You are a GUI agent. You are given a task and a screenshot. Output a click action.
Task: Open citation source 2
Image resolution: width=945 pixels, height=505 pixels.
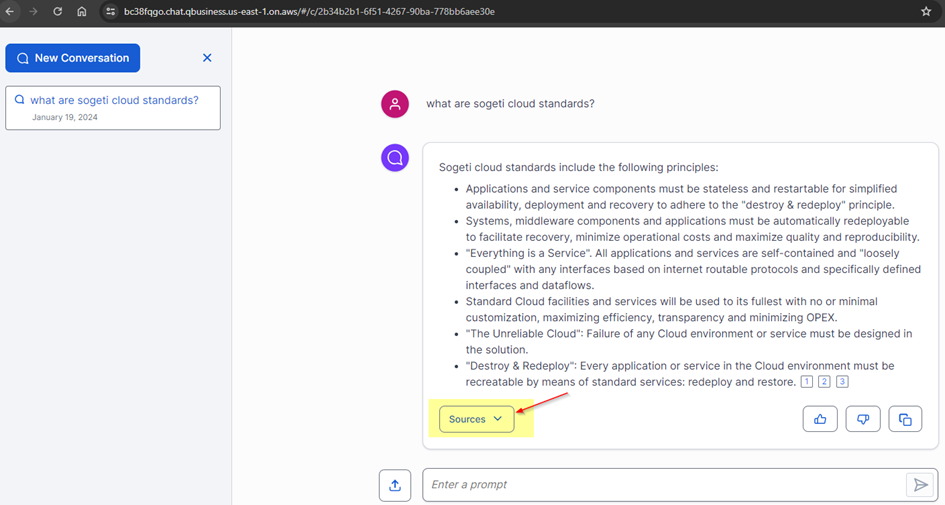pos(824,381)
